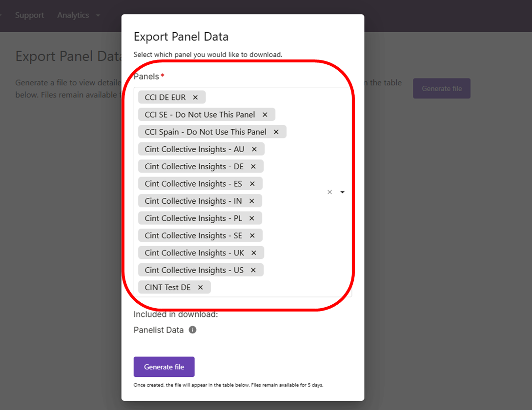Image resolution: width=532 pixels, height=410 pixels.
Task: Remove Cint Collective Insights - IN panel
Action: click(x=251, y=201)
